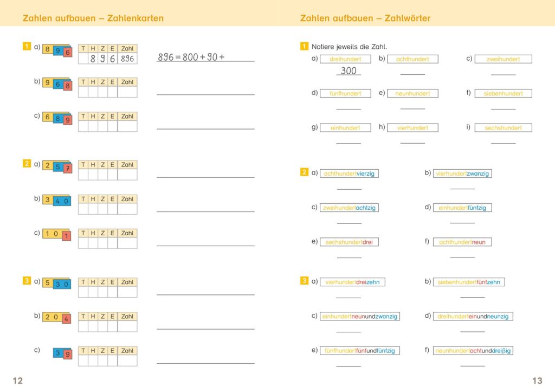Click the 340 number cards
The width and height of the screenshot is (555, 392).
[x=56, y=201]
